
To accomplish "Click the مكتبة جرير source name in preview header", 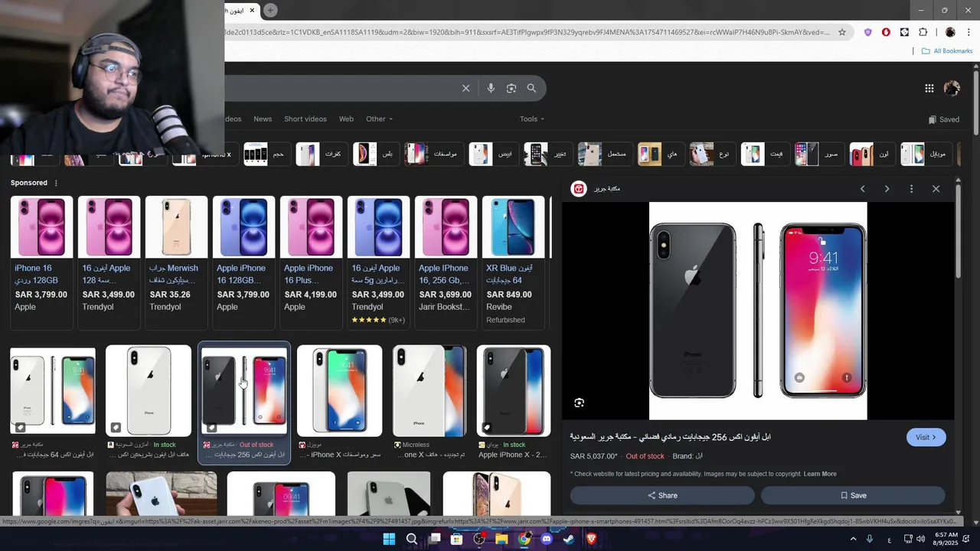I will (606, 189).
